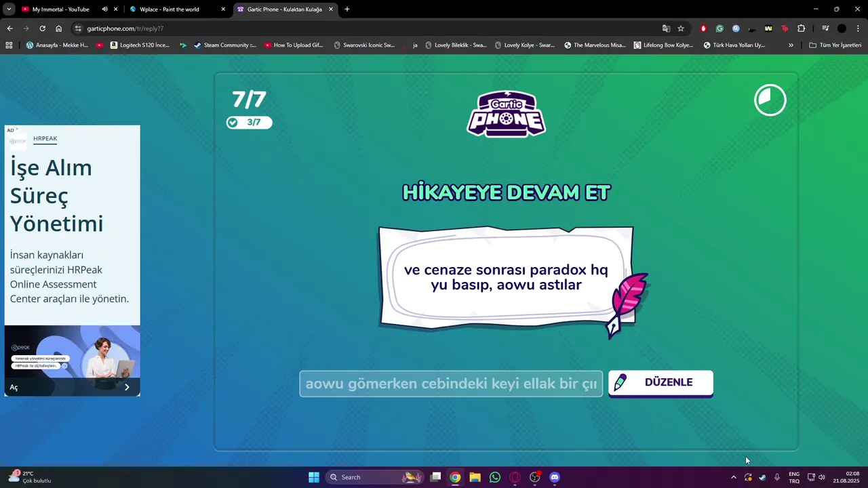Close the Wplace tab
The height and width of the screenshot is (488, 868).
click(x=223, y=9)
